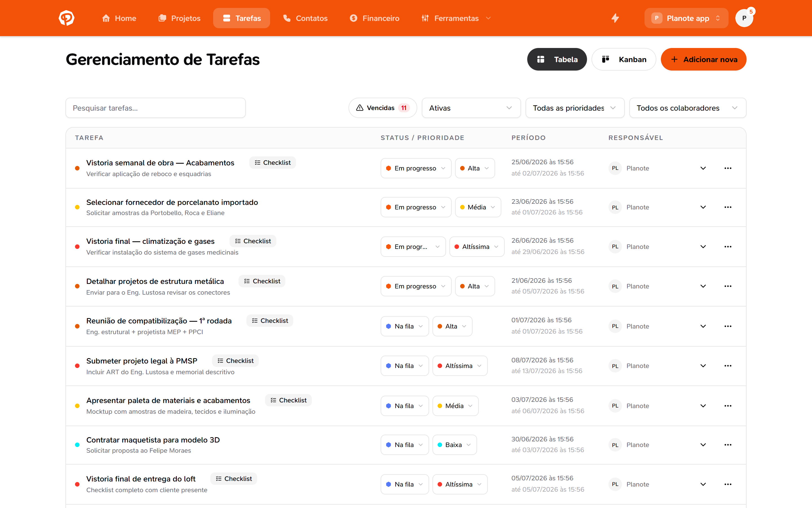Open more options for Vistoria semanal de obra
Screen dimensions: 812x508
[x=728, y=168]
